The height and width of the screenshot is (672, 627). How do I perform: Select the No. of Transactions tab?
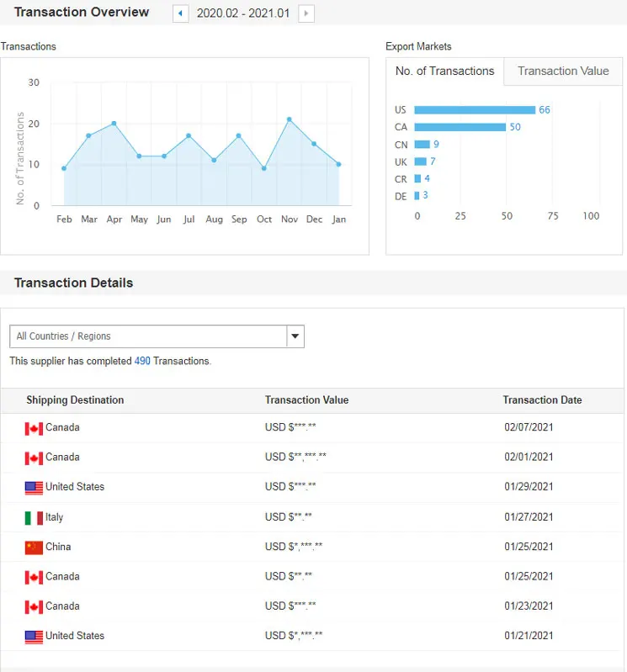point(444,71)
